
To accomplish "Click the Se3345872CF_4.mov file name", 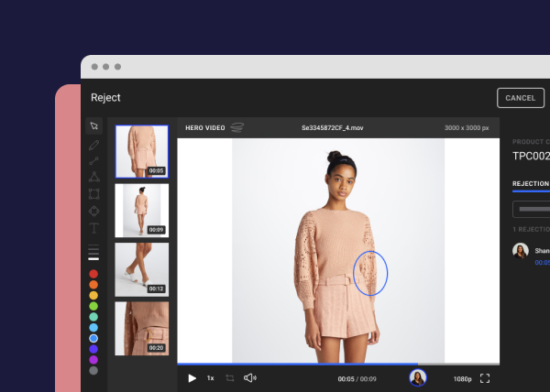I will pyautogui.click(x=332, y=128).
